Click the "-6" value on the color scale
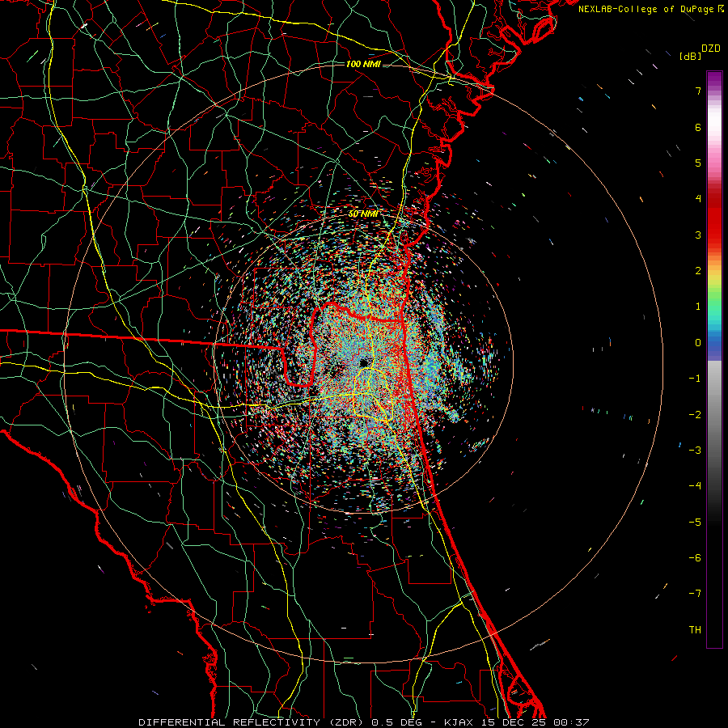This screenshot has height=728, width=728. [x=695, y=558]
